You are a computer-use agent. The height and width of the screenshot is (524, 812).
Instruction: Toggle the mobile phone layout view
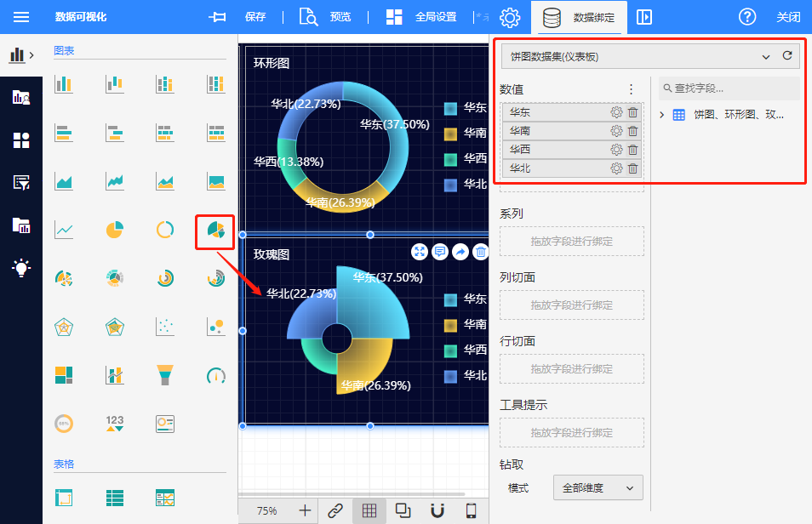tap(471, 510)
